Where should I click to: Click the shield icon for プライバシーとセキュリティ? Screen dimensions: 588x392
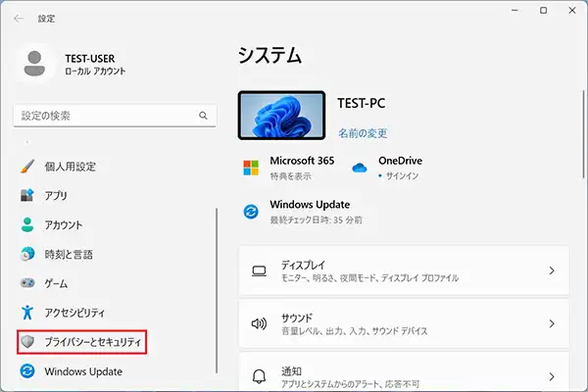[x=27, y=341]
